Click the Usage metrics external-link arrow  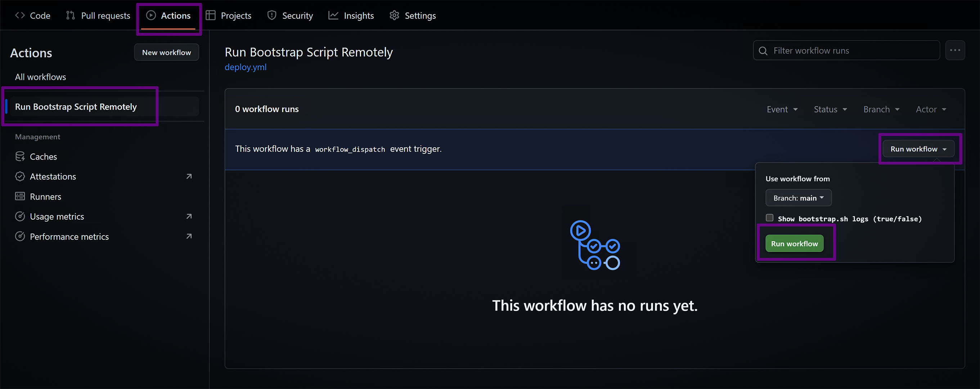[x=189, y=216]
